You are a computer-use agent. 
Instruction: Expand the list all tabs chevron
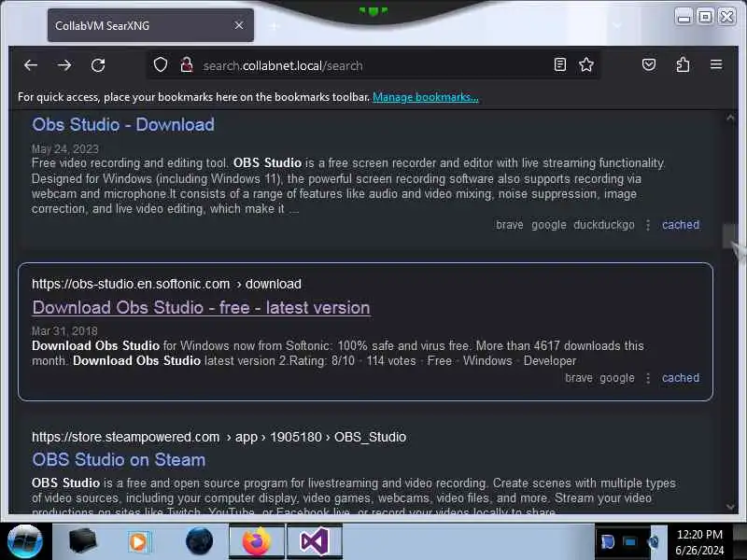[x=617, y=25]
